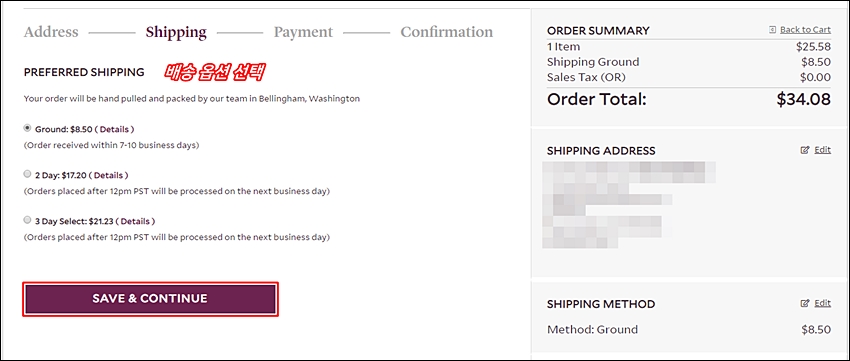Select the Ground $8.50 shipping radio button
850x361 pixels.
click(27, 128)
